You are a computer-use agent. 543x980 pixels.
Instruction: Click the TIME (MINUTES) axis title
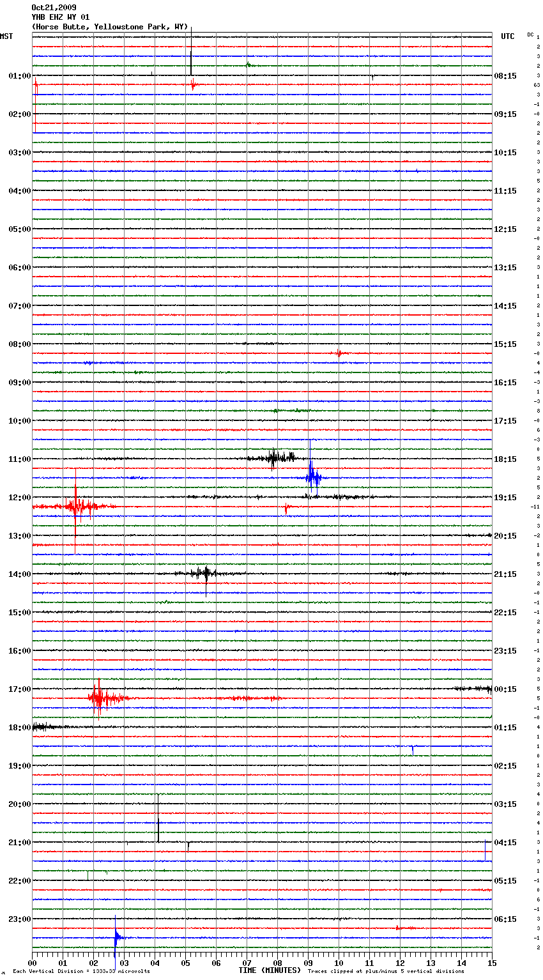pyautogui.click(x=270, y=970)
